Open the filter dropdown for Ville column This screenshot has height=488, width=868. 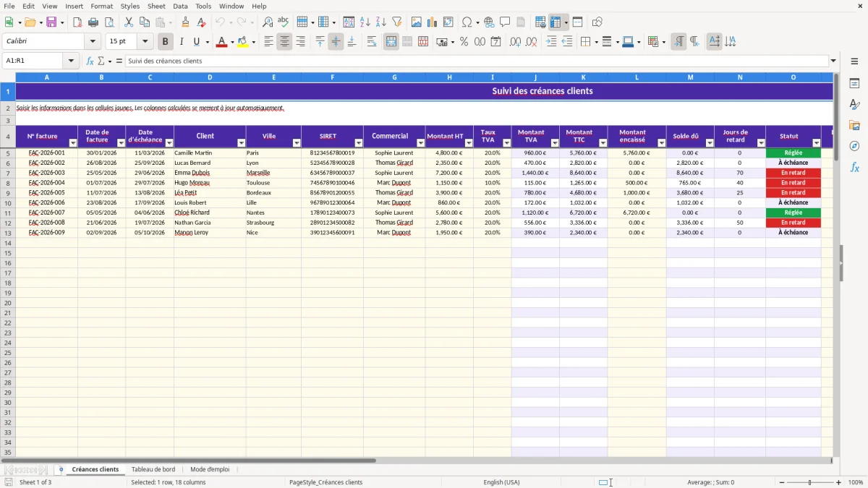coord(296,142)
